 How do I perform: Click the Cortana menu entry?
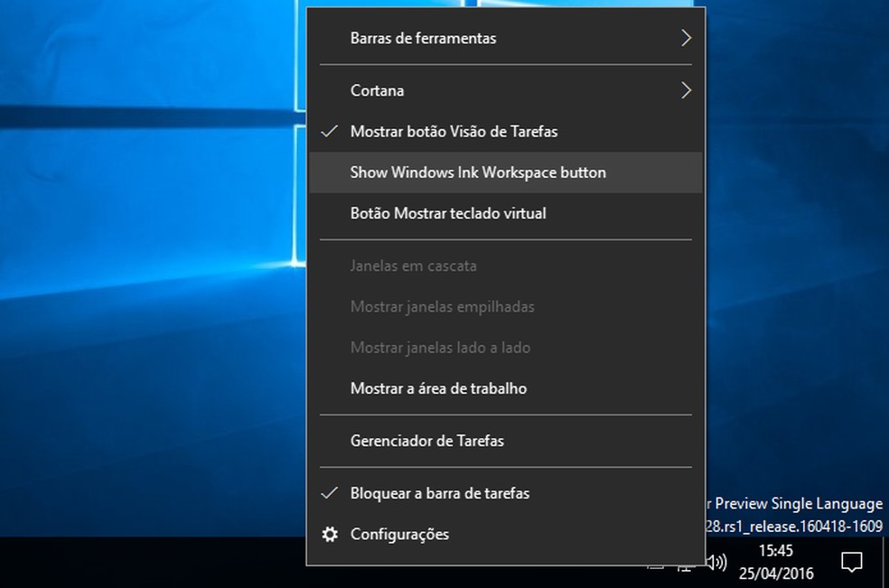tap(377, 90)
